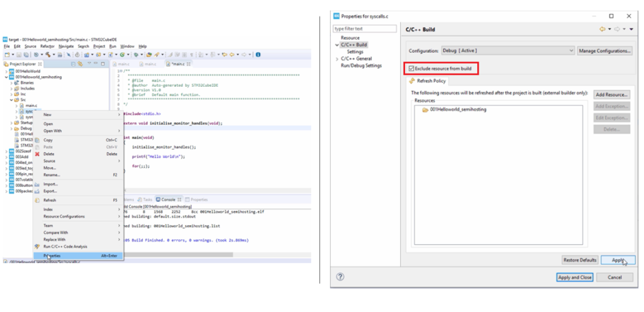The image size is (644, 312).
Task: Select Settings under C/C++ Build
Action: [x=355, y=52]
